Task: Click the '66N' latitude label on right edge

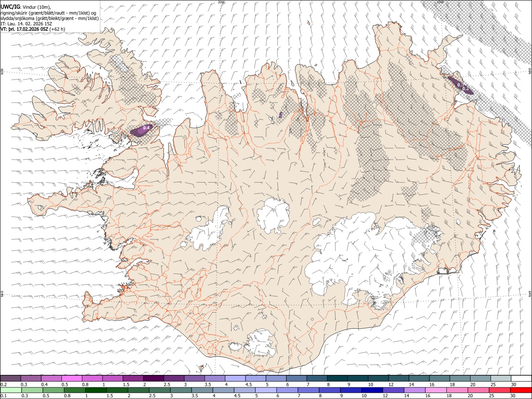Action: click(530, 71)
